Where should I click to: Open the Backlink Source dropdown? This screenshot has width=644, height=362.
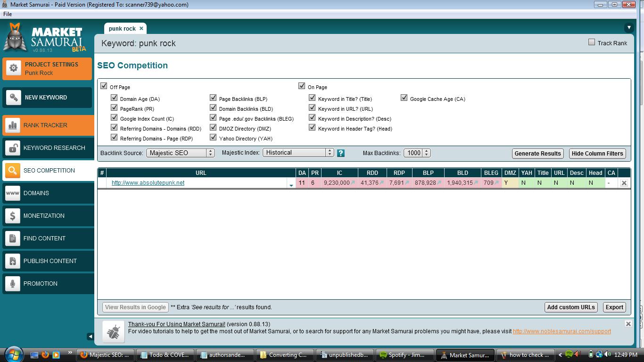[x=181, y=153]
